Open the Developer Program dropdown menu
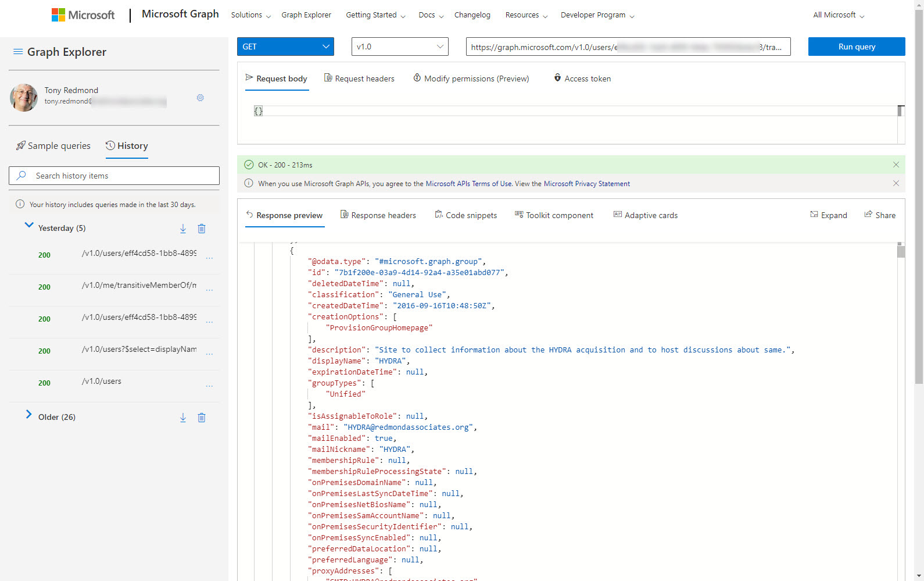Viewport: 924px width, 581px height. [597, 15]
